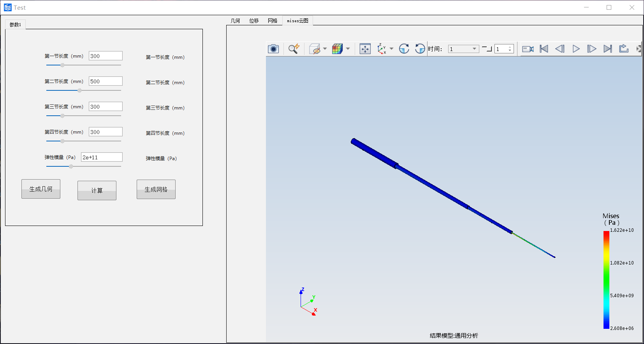Click the 第二节长度 slider handle
This screenshot has height=344, width=644.
click(79, 90)
